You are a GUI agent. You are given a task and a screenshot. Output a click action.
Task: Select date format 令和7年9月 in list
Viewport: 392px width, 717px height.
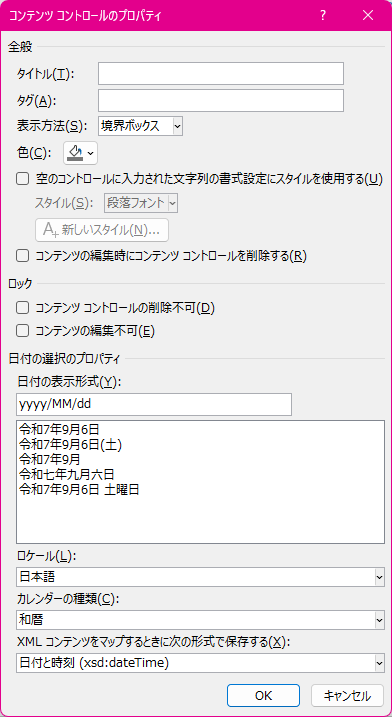pos(51,459)
